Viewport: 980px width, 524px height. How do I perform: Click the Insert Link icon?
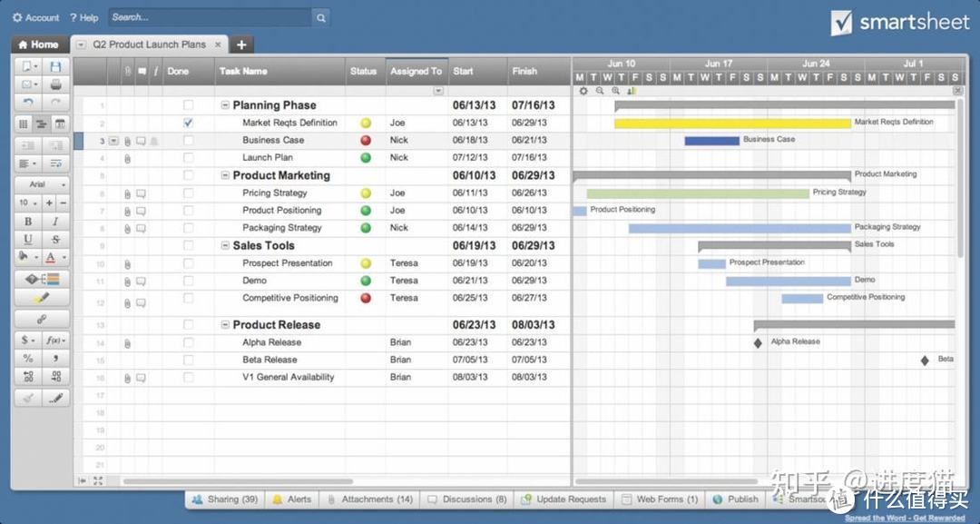42,319
